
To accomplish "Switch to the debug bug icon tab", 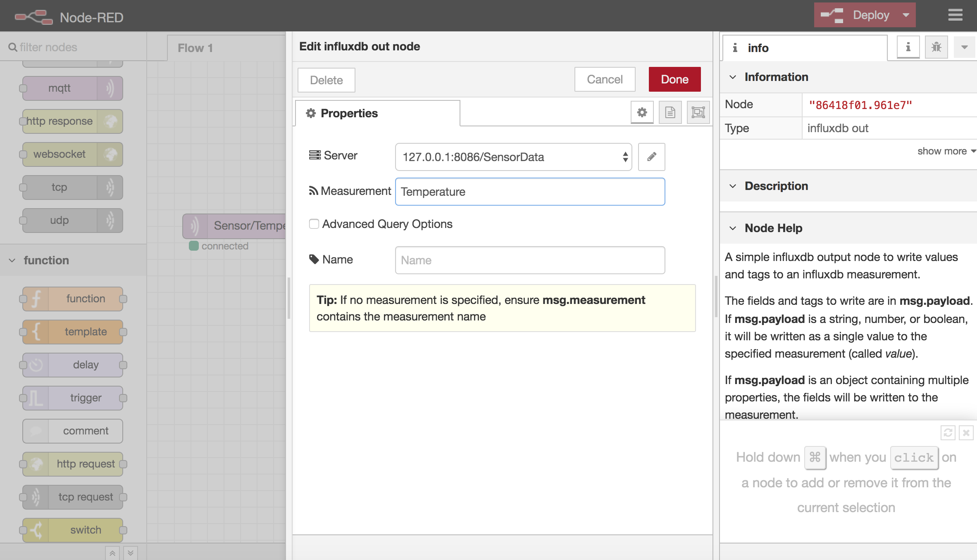I will point(936,47).
